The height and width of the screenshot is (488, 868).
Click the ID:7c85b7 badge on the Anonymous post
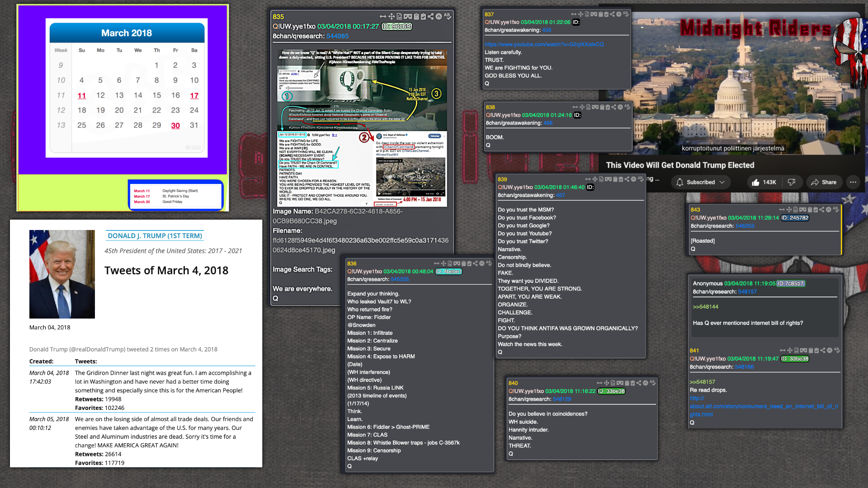click(x=791, y=284)
